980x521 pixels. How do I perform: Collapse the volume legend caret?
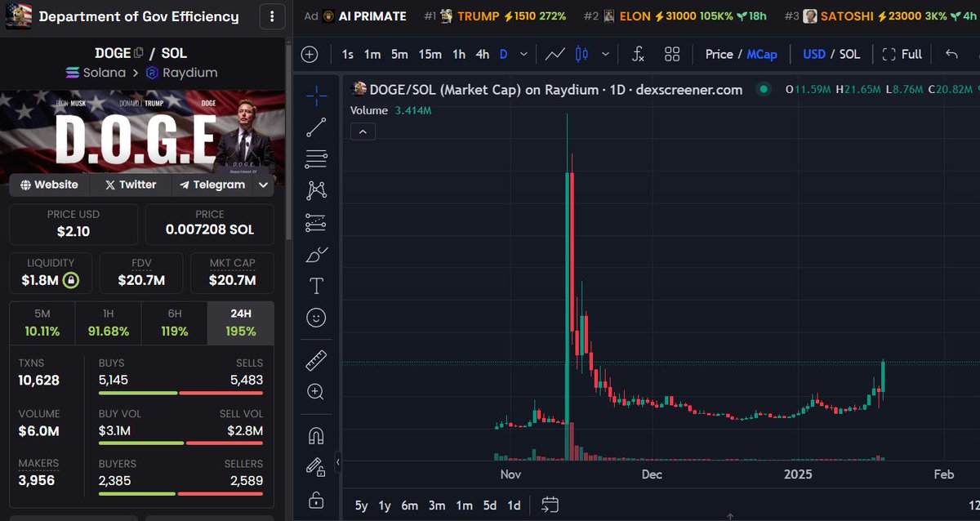[363, 131]
